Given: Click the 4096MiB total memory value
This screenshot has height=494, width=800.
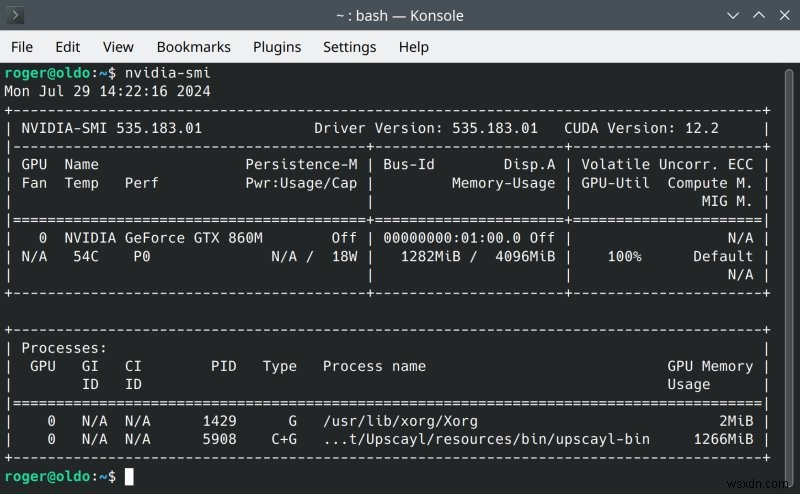Looking at the screenshot, I should click(525, 256).
